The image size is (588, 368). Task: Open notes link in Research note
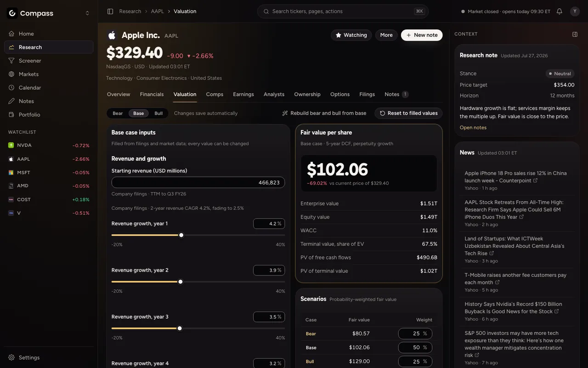point(473,127)
